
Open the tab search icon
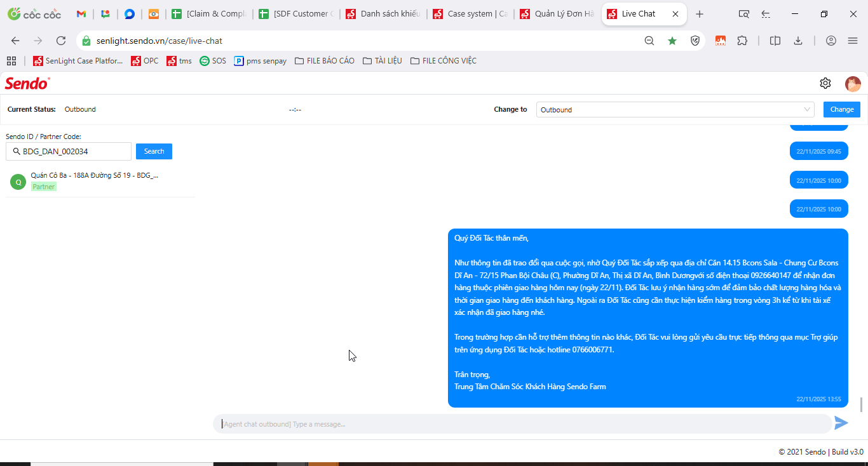744,14
